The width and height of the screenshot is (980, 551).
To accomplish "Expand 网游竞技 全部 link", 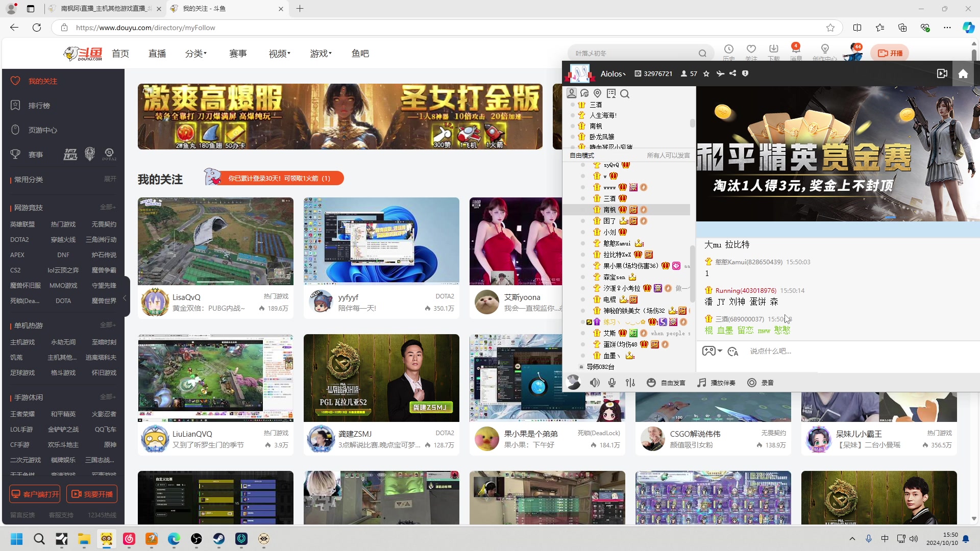I will click(x=108, y=207).
